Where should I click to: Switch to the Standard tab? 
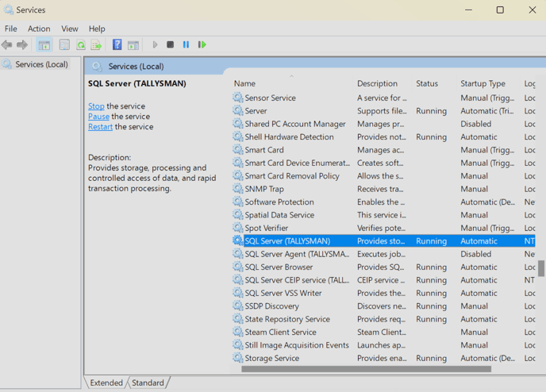pyautogui.click(x=148, y=382)
